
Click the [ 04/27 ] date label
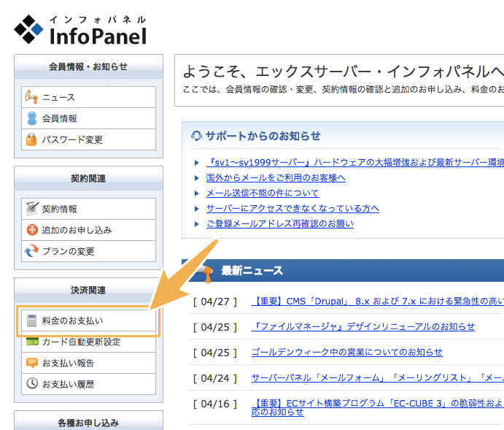[x=215, y=302]
